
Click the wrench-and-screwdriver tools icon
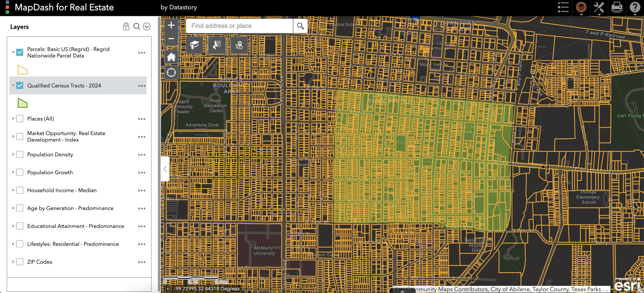pyautogui.click(x=599, y=7)
